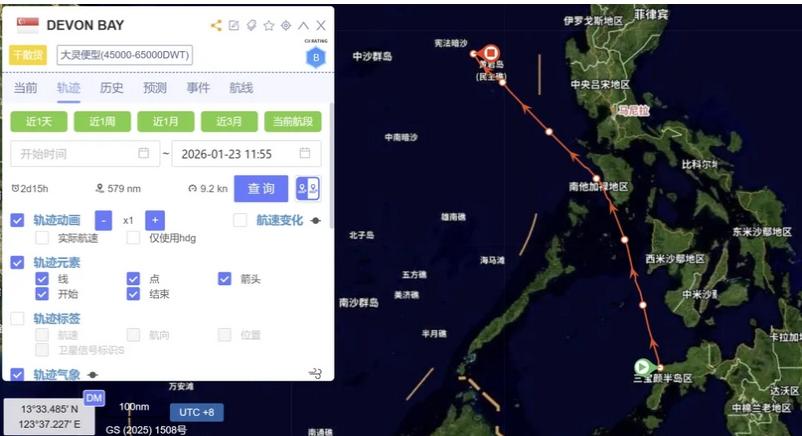Collapse the vessel panel with up chevron
Screen dimensions: 802x436
coord(303,26)
